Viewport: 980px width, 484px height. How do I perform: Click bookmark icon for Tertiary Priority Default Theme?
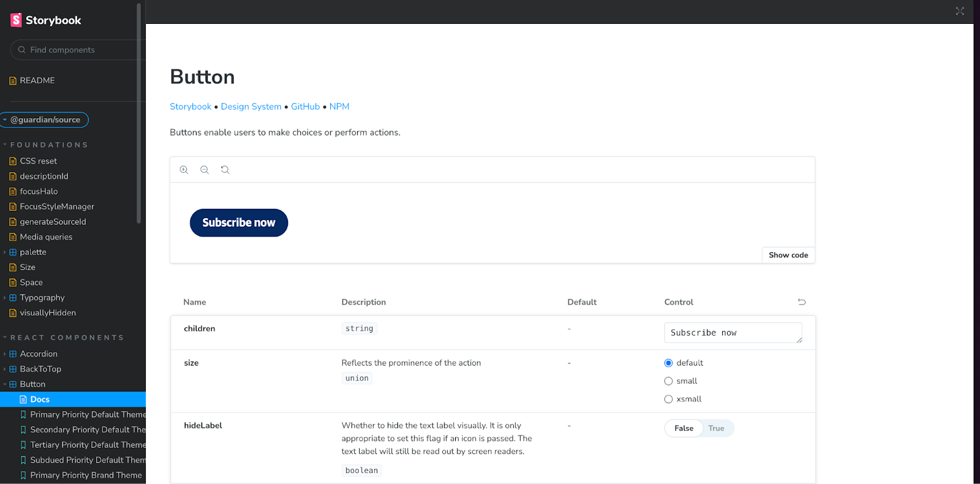click(23, 445)
